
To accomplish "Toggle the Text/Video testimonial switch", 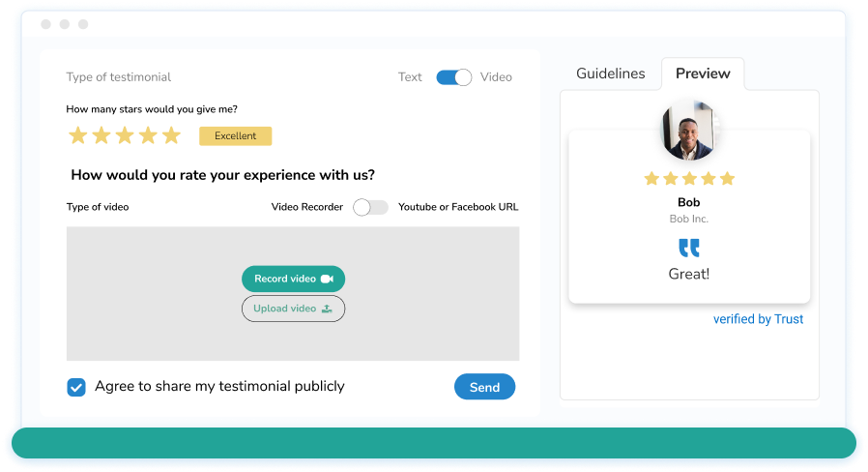I will click(x=454, y=77).
